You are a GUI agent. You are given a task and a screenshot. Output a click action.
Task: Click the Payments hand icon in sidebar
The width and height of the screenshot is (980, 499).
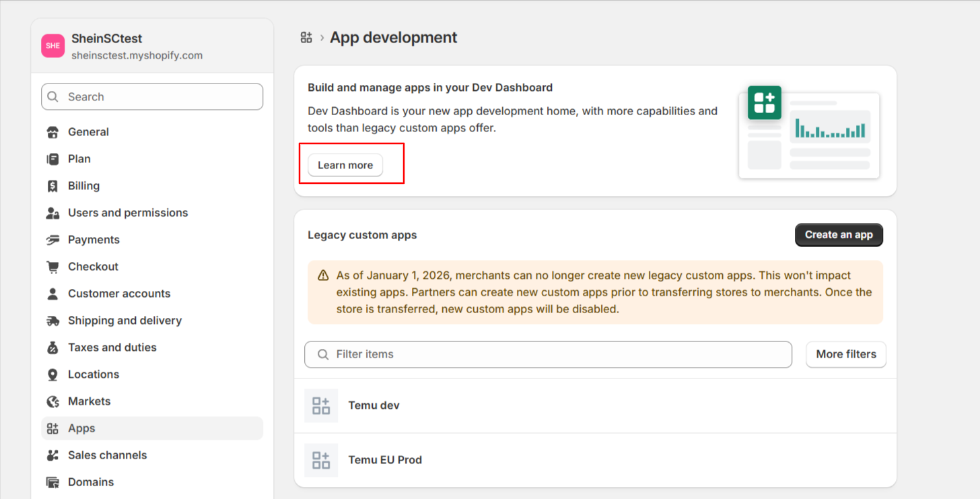[53, 240]
